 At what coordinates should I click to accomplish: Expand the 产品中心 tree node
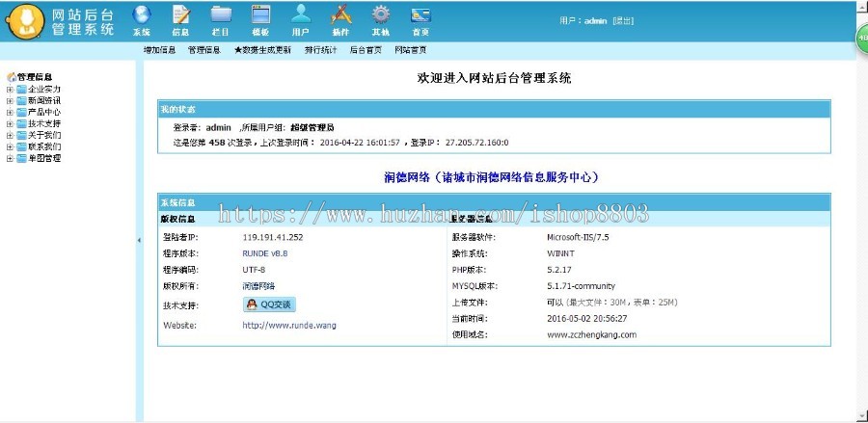click(10, 113)
